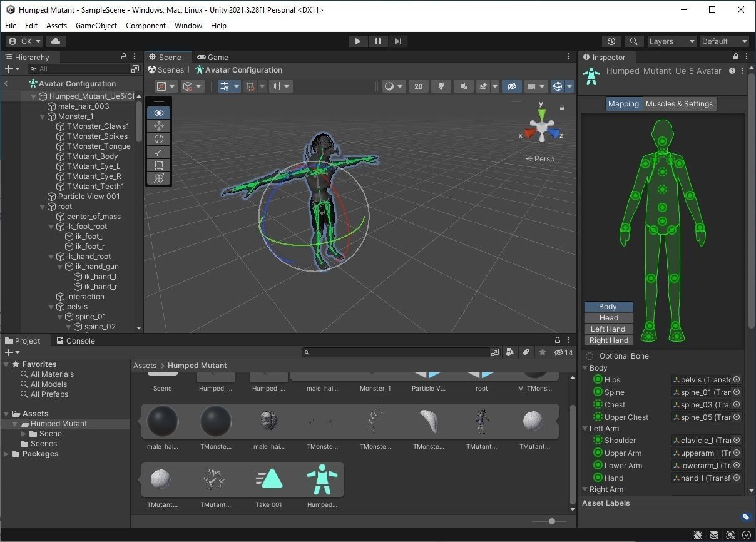Open the OK account dropdown
Screen dimensions: 756x542
(24, 41)
